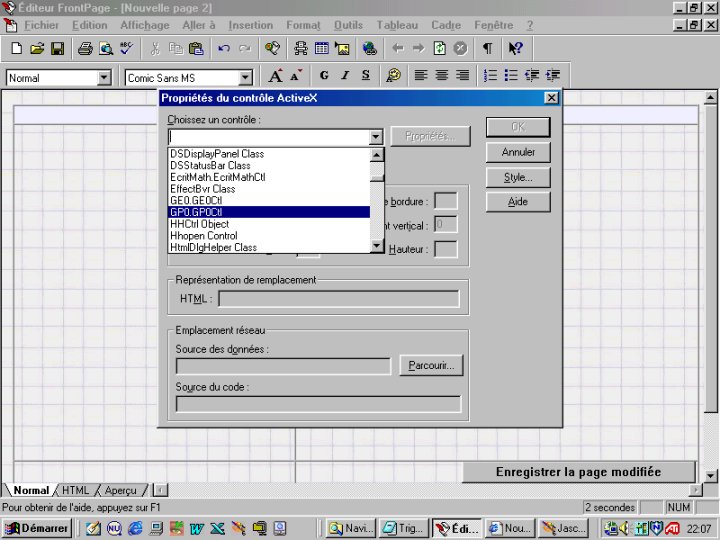720x540 pixels.
Task: Select HHCtrl Object in the list
Action: coord(269,224)
